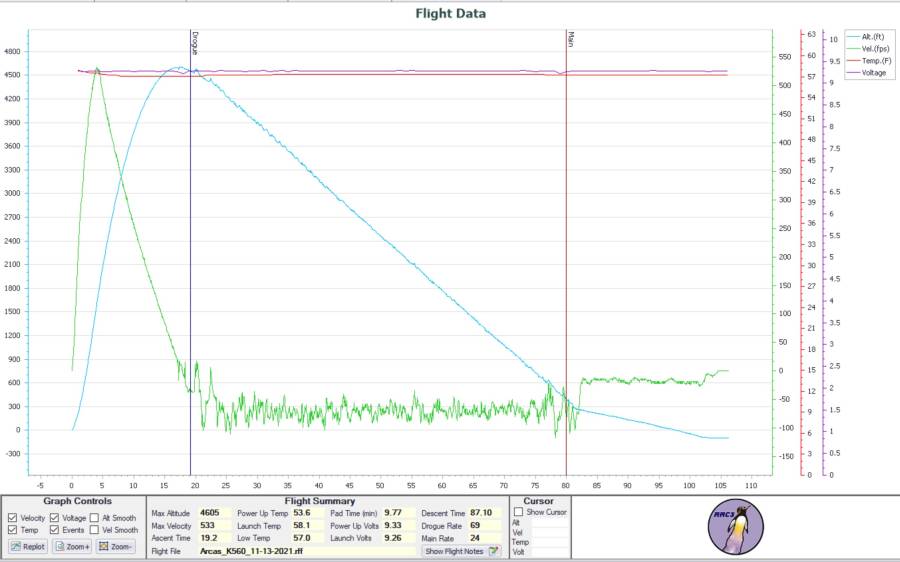The height and width of the screenshot is (562, 900).
Task: Click the Max Altitude value field
Action: [213, 512]
